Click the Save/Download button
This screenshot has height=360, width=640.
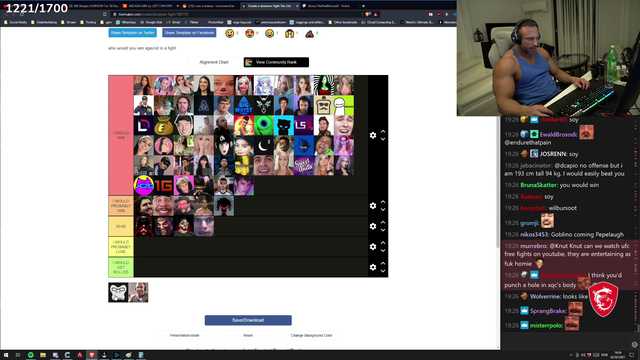[x=248, y=320]
